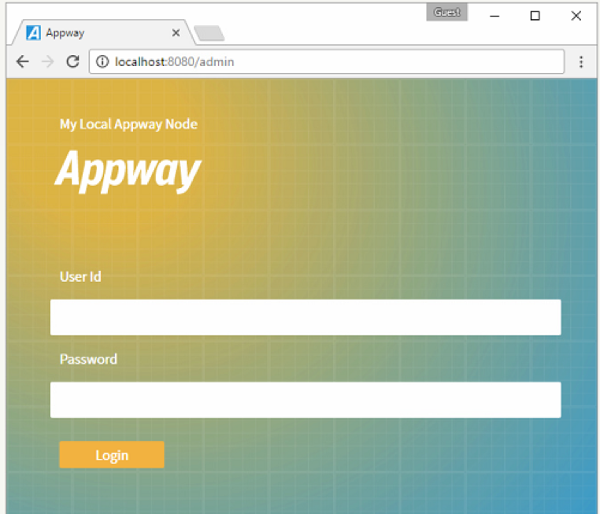
Task: Click into the Password field
Action: pyautogui.click(x=305, y=399)
